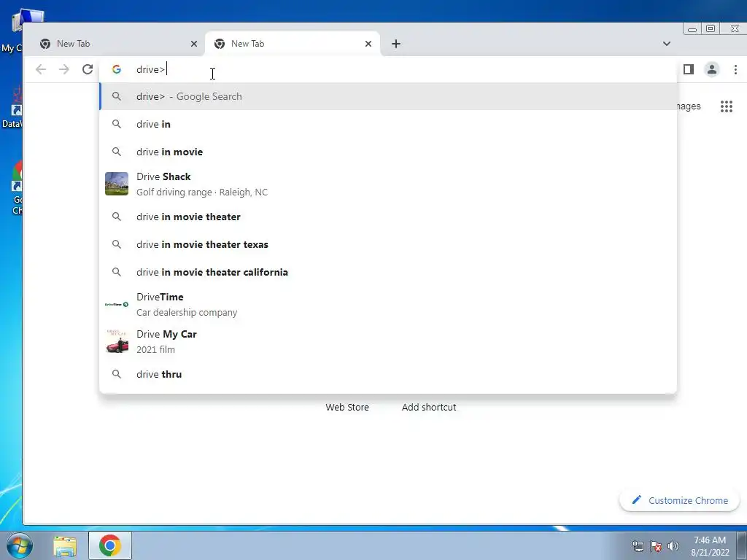747x560 pixels.
Task: Open Windows Explorer from taskbar
Action: pos(65,546)
